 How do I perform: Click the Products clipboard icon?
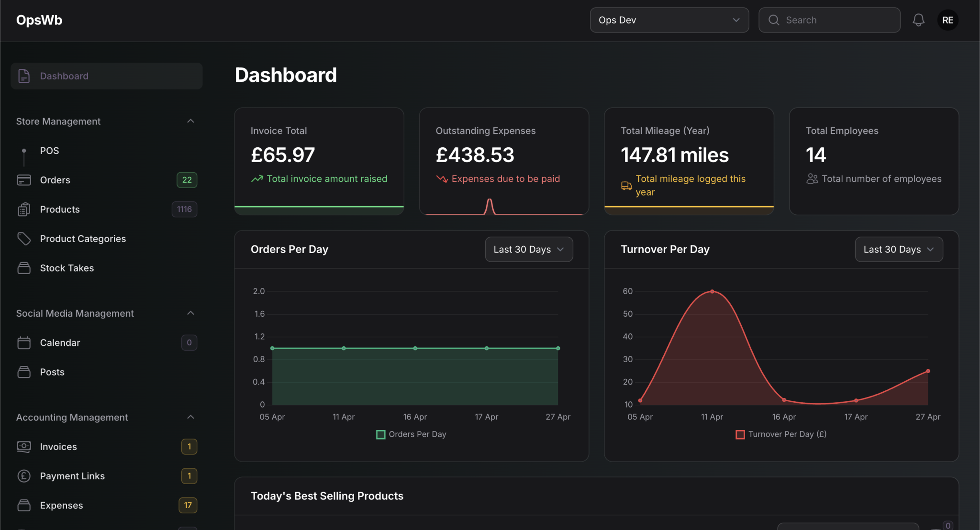click(x=24, y=210)
